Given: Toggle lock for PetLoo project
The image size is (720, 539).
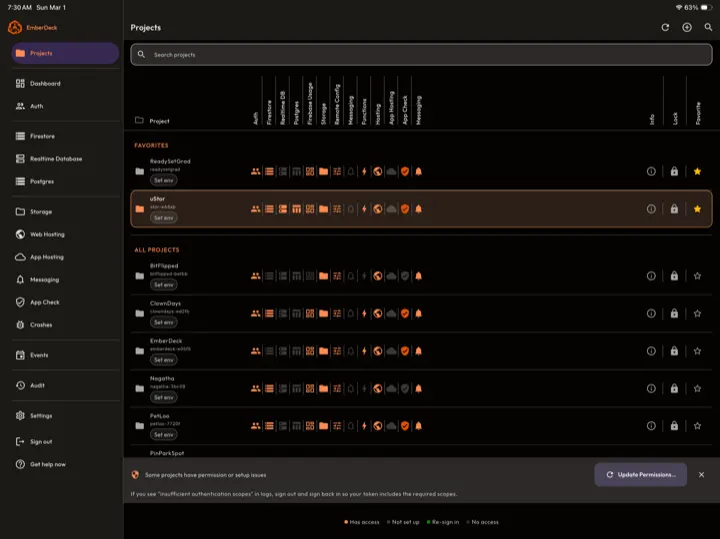Looking at the screenshot, I should click(674, 426).
